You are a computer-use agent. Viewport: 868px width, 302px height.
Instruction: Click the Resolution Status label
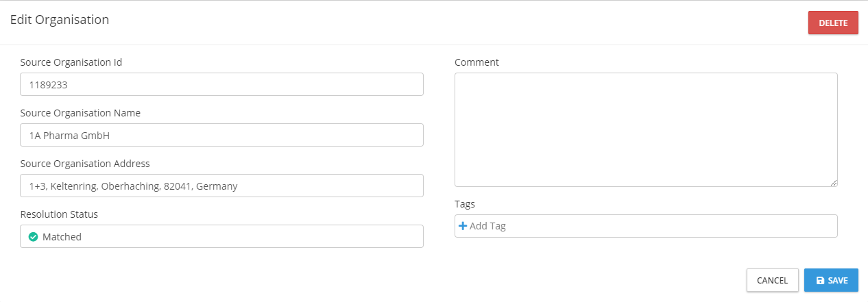[59, 214]
